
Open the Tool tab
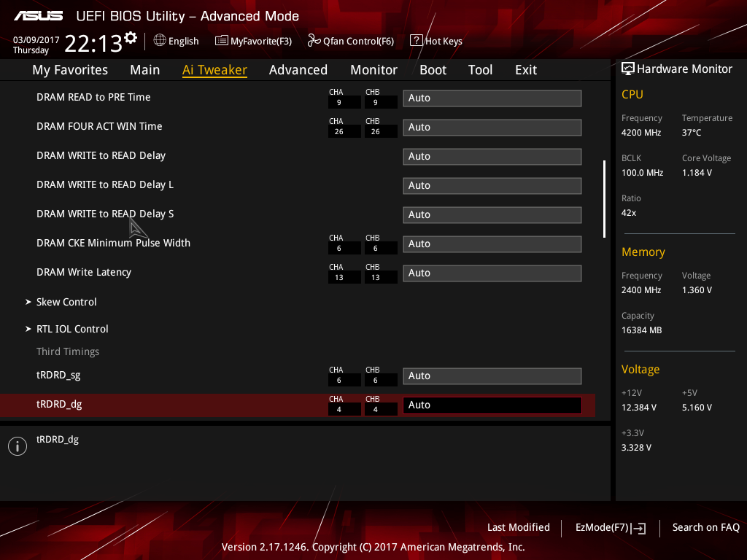(x=480, y=70)
